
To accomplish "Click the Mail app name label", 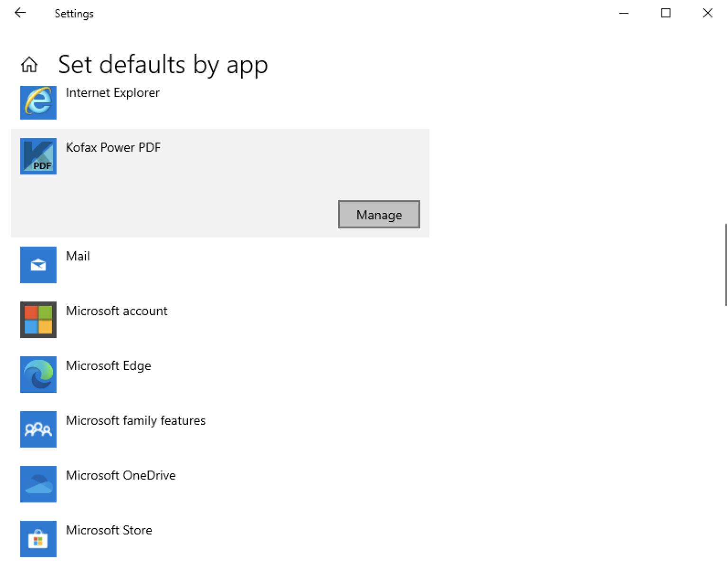I will 78,256.
